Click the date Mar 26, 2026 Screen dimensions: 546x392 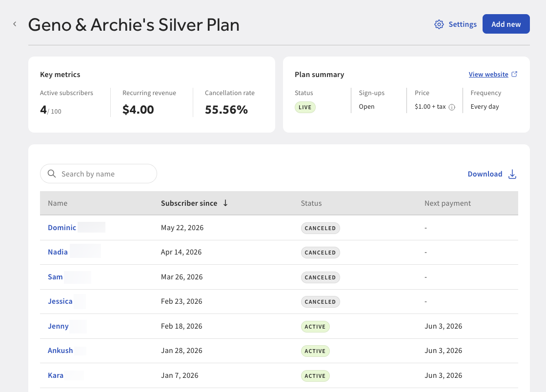pyautogui.click(x=182, y=277)
